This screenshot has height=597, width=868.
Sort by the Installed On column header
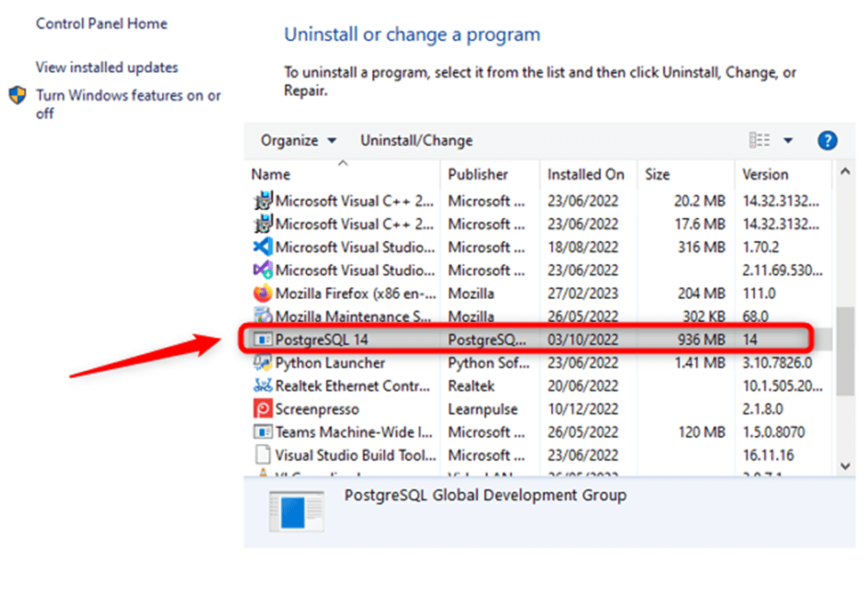click(x=587, y=173)
